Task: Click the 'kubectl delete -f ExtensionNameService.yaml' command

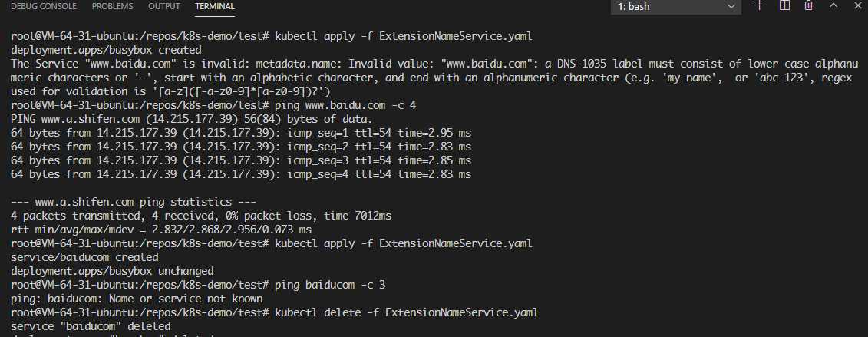Action: [x=406, y=312]
